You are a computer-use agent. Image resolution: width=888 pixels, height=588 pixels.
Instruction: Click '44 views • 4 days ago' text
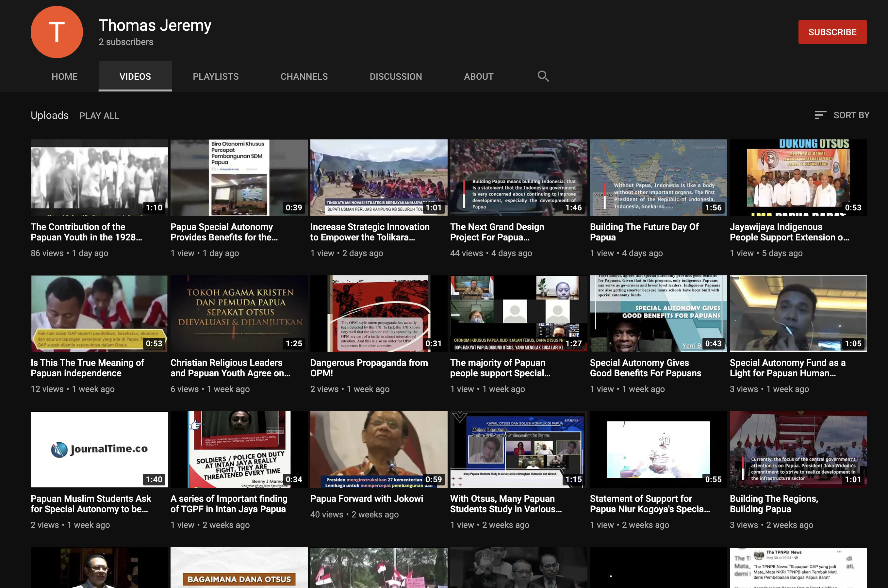[491, 253]
